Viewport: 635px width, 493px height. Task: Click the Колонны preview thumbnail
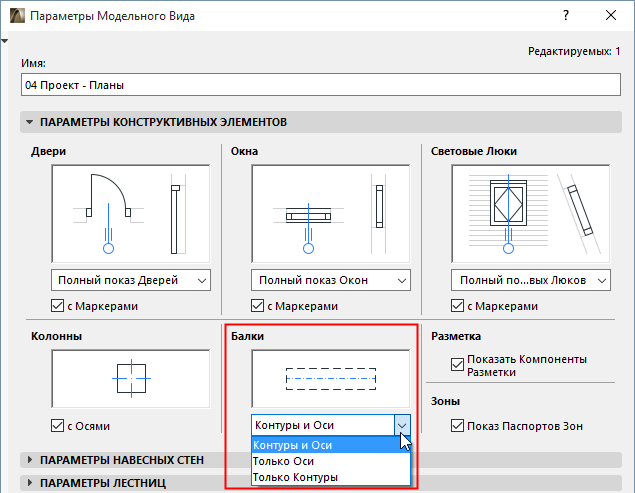click(x=131, y=379)
